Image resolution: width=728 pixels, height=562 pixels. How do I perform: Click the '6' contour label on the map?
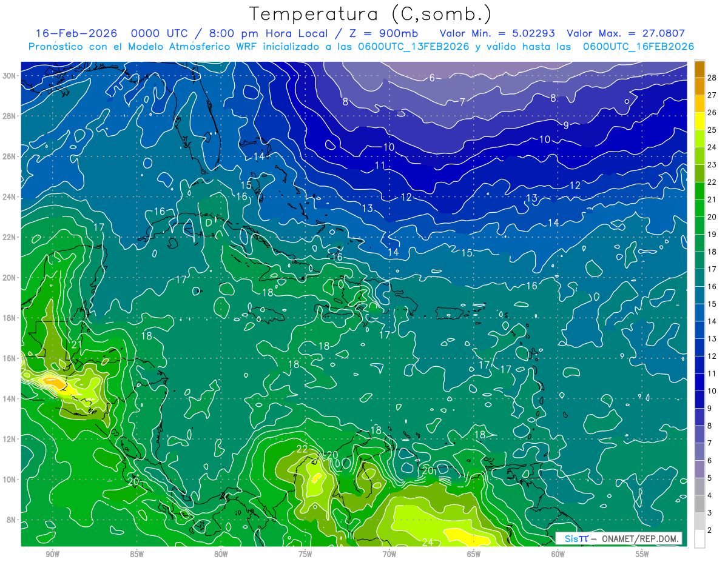[432, 78]
